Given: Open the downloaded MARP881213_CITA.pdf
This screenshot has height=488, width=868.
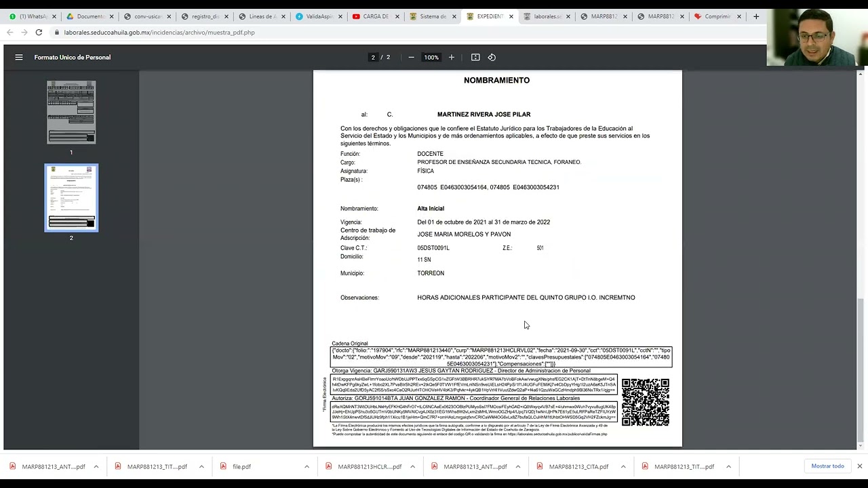Looking at the screenshot, I should click(578, 466).
